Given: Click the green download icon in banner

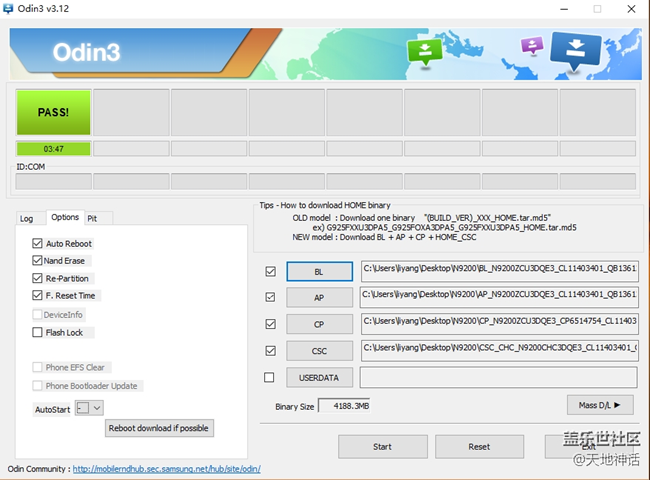Looking at the screenshot, I should point(424,51).
